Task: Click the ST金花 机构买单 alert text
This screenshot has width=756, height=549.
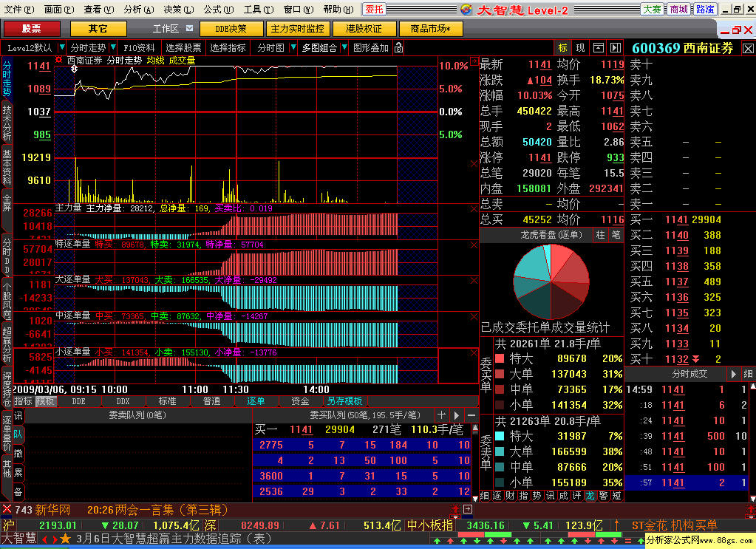Action: (x=674, y=525)
